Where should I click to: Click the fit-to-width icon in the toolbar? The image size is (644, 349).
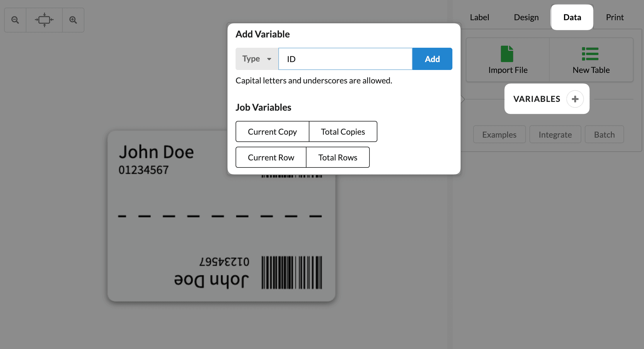pyautogui.click(x=44, y=20)
